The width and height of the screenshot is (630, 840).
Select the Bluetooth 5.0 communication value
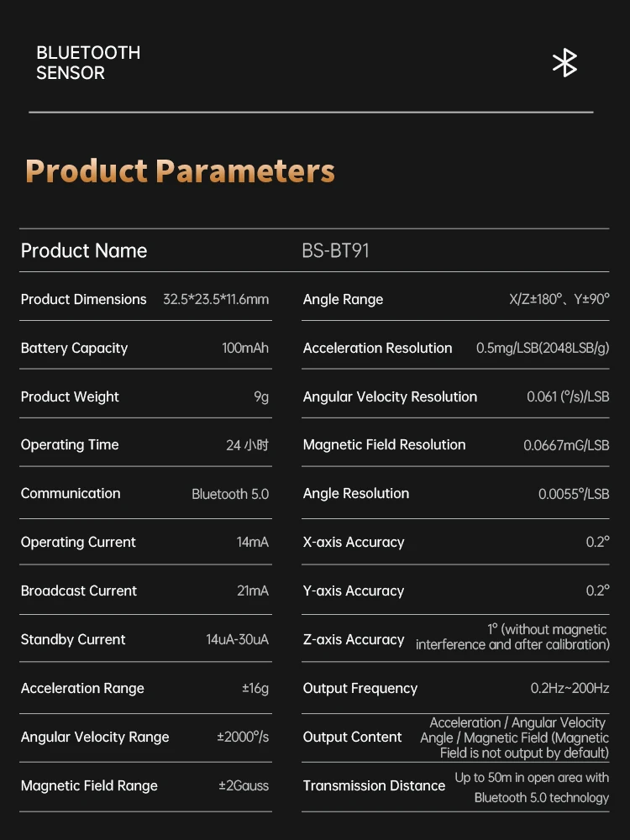[230, 493]
